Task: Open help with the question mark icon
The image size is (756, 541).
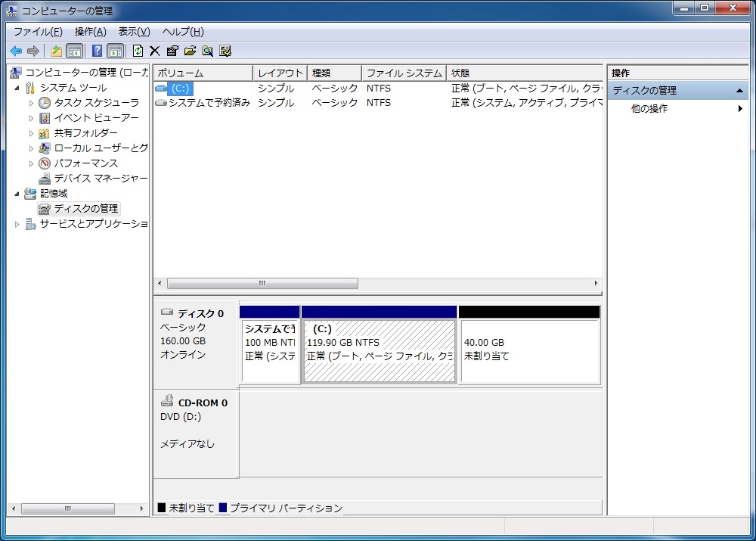Action: tap(97, 51)
